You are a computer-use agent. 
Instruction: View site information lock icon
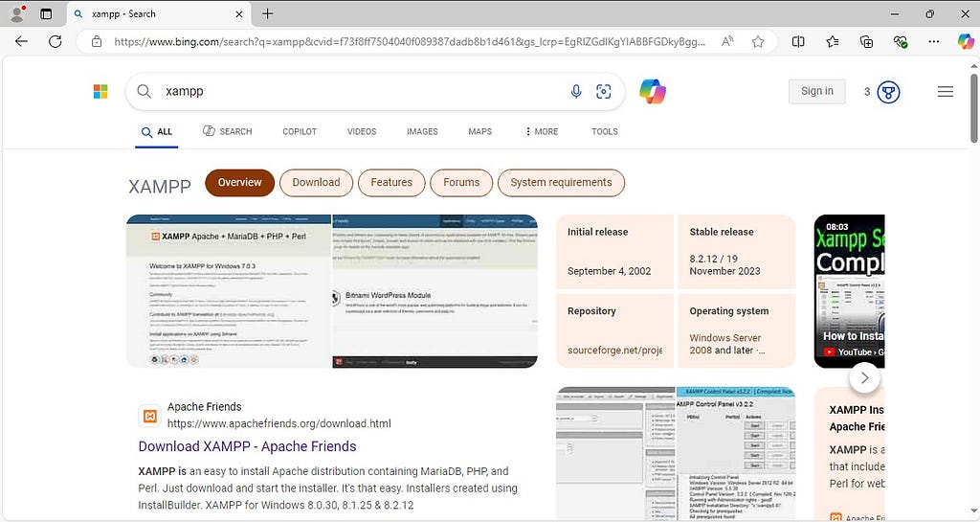[97, 42]
